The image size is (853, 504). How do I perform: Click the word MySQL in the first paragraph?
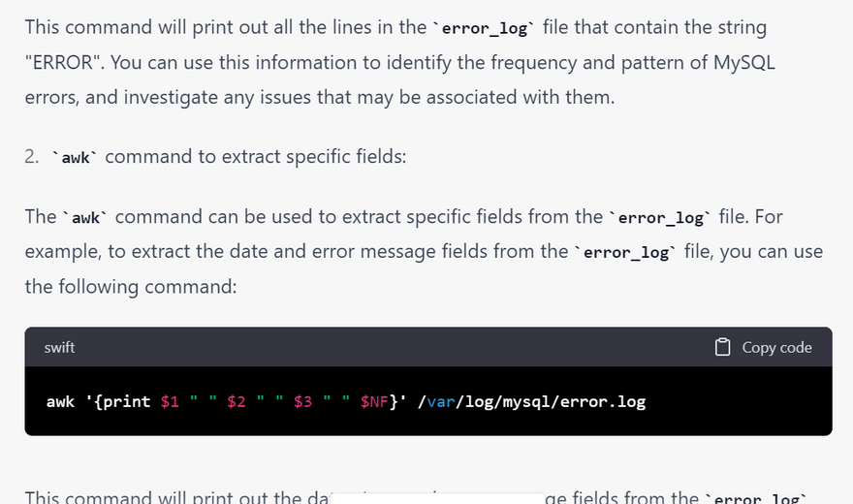tap(743, 63)
